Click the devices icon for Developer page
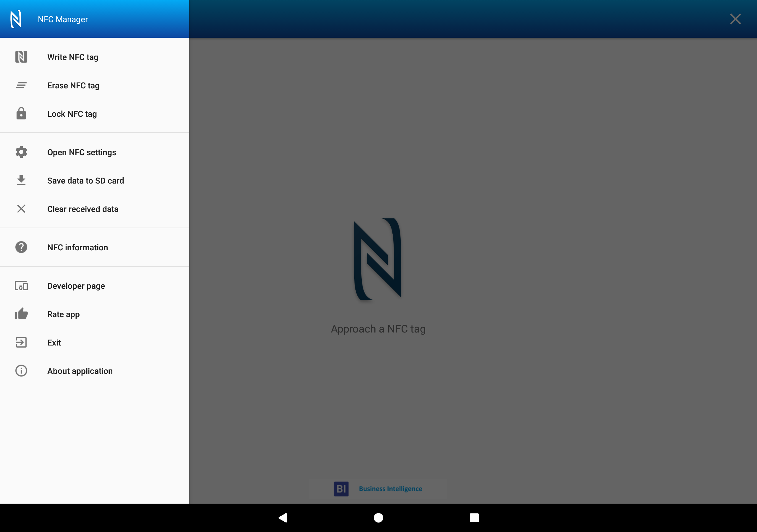This screenshot has height=532, width=757. [21, 286]
